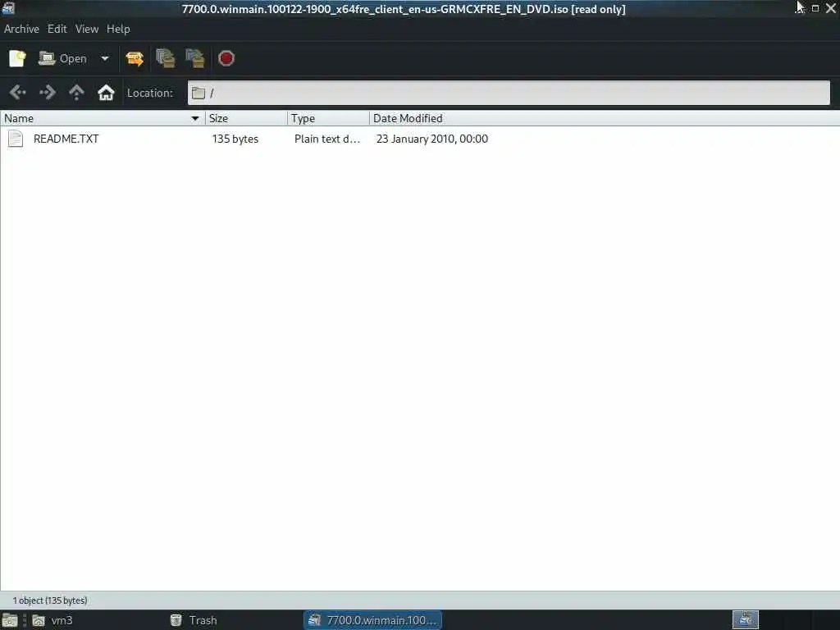Click the folder icon in the Location bar
This screenshot has width=840, height=630.
tap(199, 93)
